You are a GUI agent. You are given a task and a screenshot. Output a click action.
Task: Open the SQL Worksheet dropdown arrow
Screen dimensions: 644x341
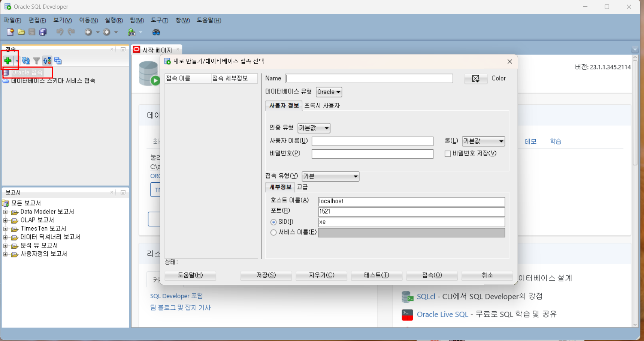coord(141,32)
